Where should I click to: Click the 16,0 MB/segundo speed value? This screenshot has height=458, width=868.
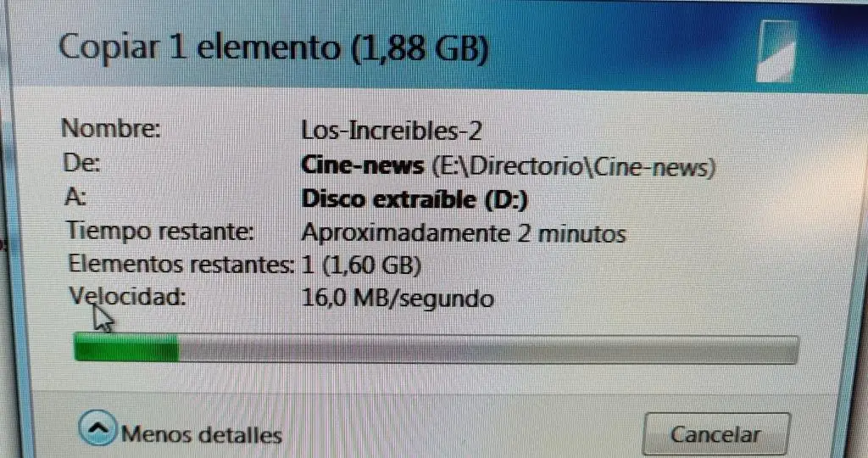click(398, 299)
